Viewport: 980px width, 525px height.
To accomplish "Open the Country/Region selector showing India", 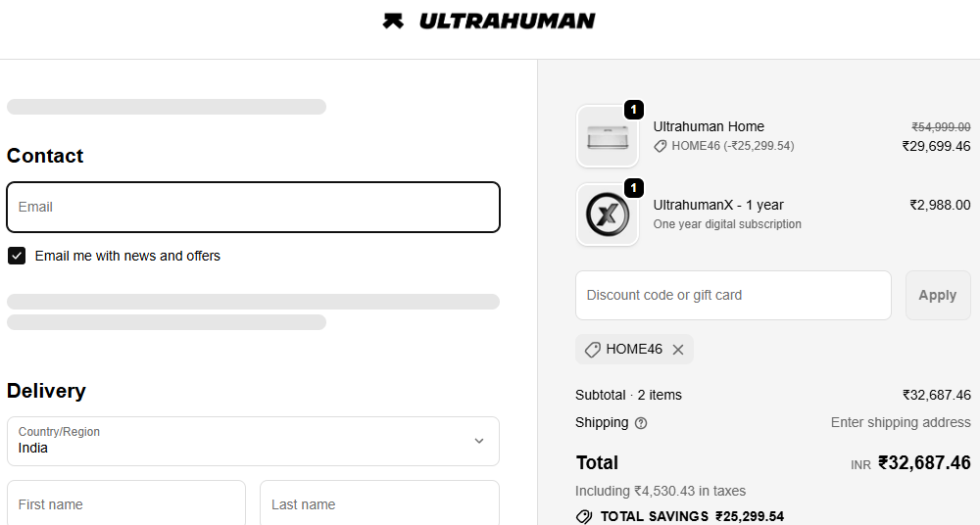I will [253, 441].
